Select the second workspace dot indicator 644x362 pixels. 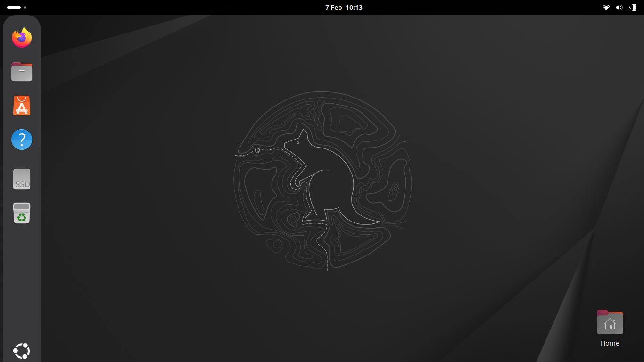click(x=25, y=7)
